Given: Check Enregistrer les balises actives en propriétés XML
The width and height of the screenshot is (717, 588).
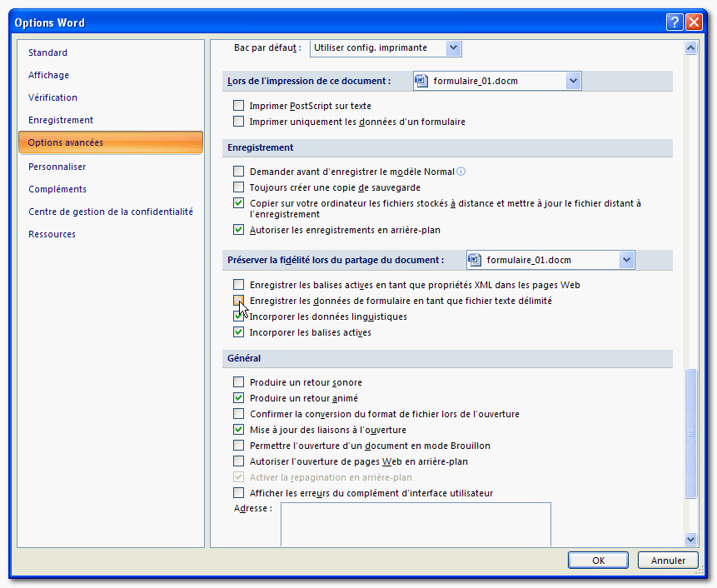Looking at the screenshot, I should point(238,285).
